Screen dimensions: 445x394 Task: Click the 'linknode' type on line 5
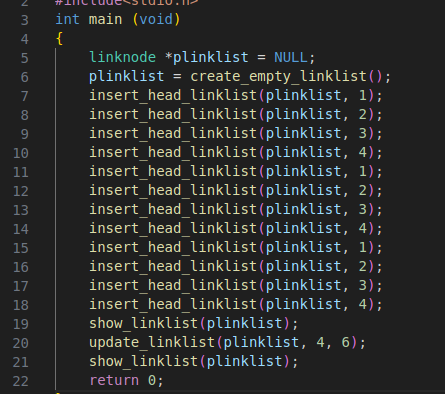pyautogui.click(x=122, y=57)
